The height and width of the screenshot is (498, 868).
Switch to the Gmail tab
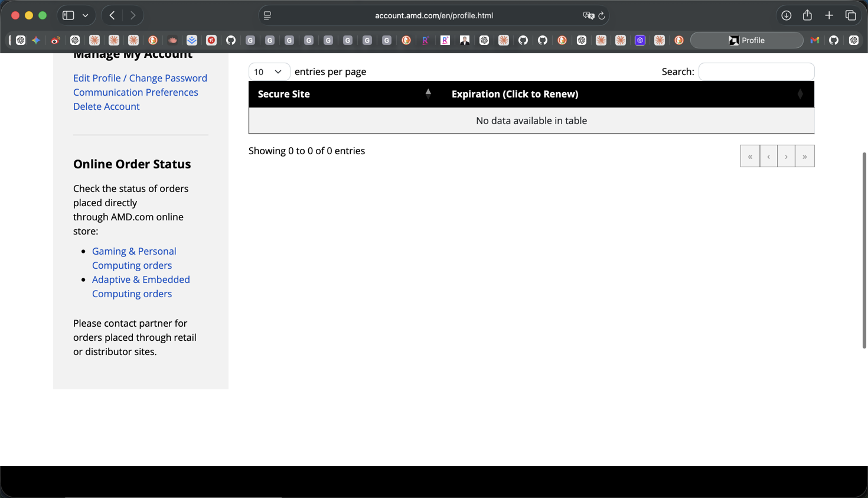[815, 40]
